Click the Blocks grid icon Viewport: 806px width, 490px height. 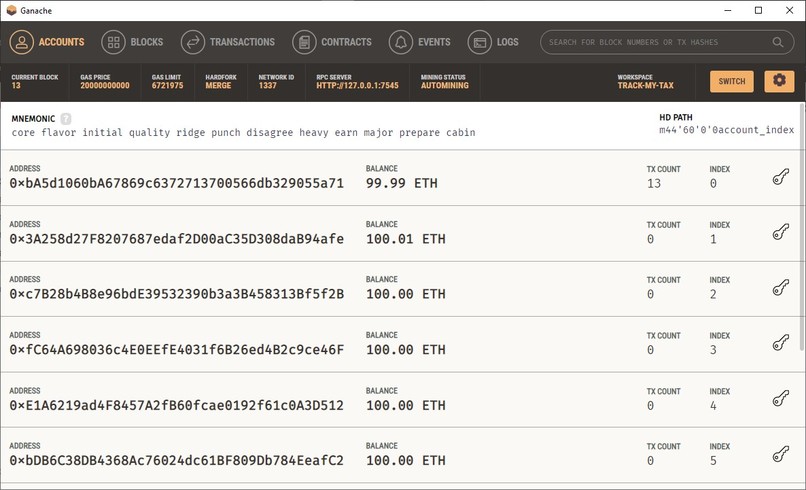pos(114,42)
